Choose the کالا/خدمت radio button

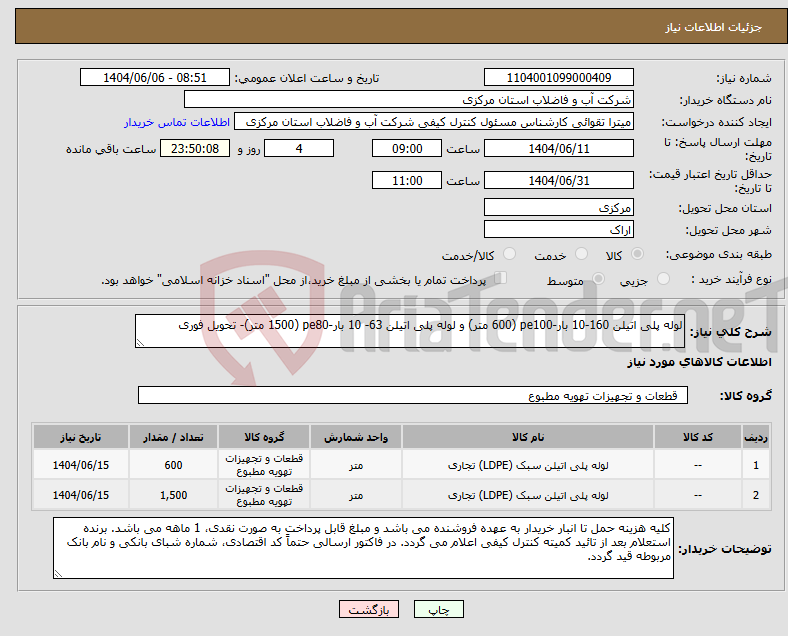coord(509,255)
